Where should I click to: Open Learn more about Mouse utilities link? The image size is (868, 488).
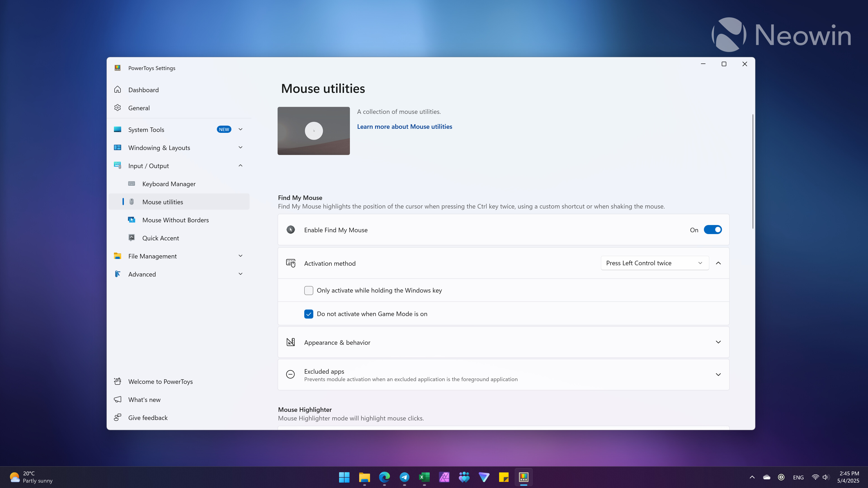[x=404, y=127]
